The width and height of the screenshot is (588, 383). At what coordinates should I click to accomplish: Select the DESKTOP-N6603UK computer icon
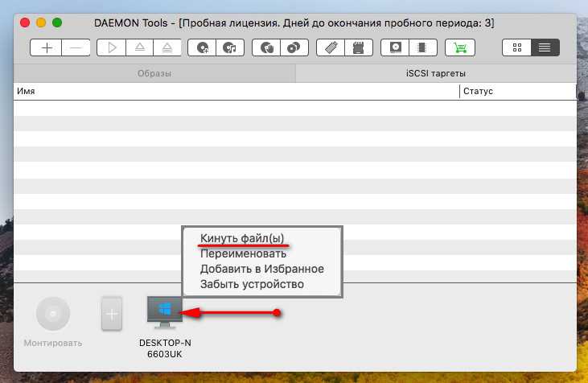(165, 313)
